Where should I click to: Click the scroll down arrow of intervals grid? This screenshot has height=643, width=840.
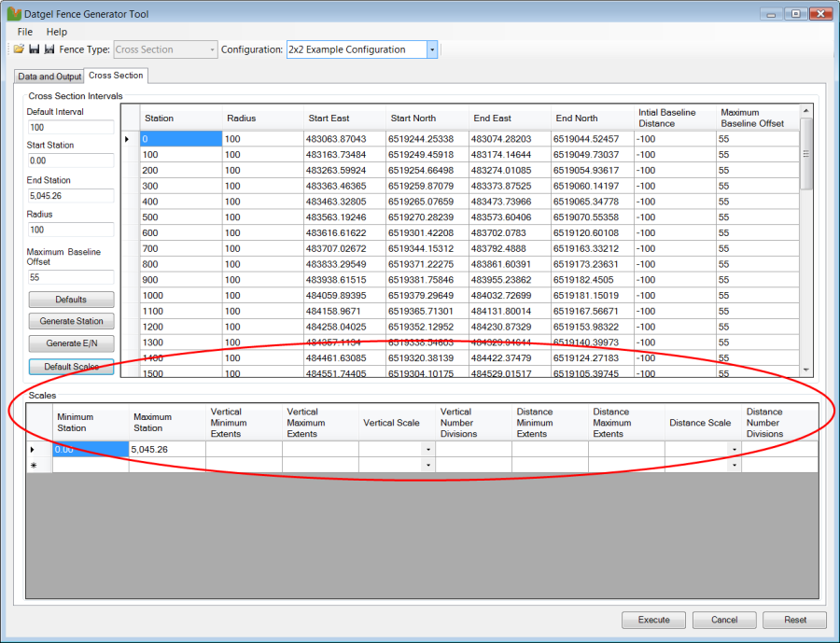(x=807, y=371)
